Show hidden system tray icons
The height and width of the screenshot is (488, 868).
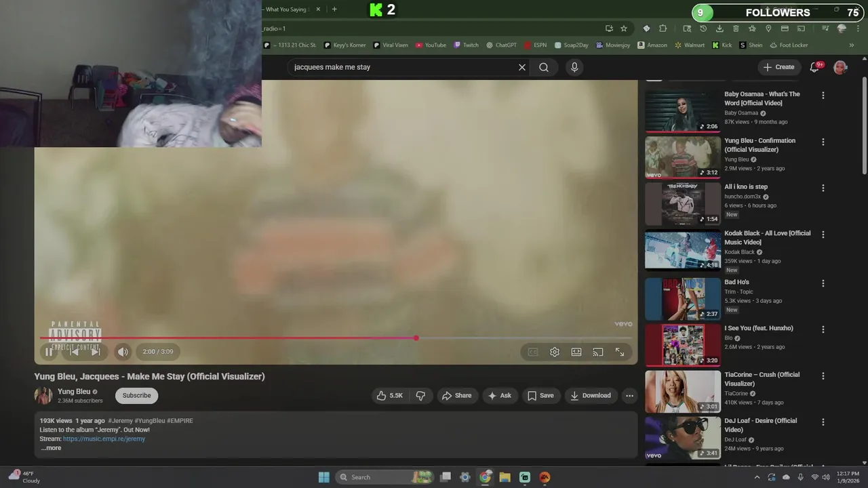point(757,477)
